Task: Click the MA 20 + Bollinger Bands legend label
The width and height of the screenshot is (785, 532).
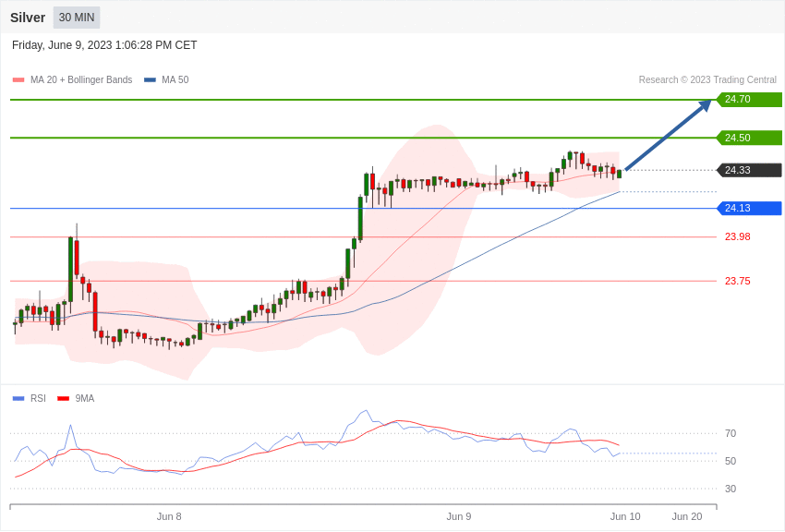Action: coord(81,79)
